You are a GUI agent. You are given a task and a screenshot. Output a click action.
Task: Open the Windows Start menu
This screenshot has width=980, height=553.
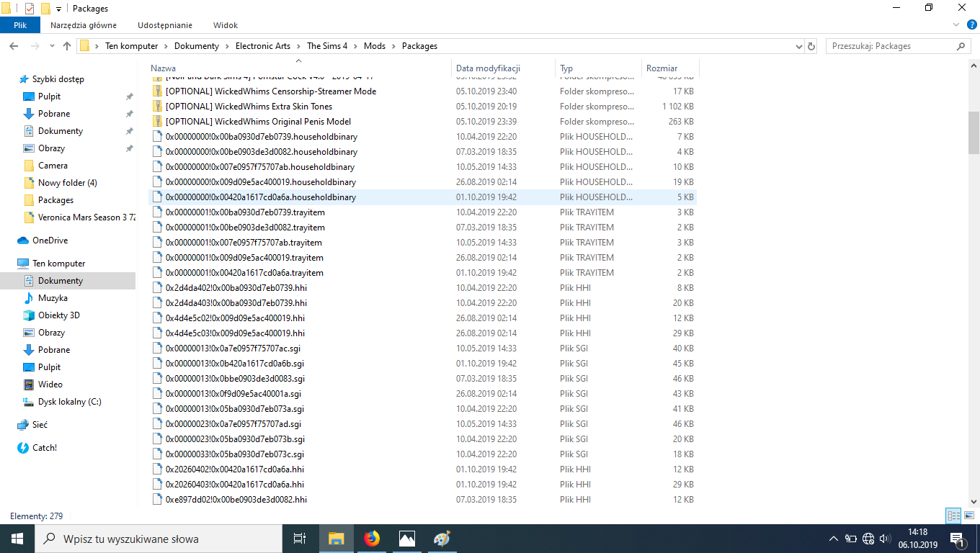tap(17, 539)
